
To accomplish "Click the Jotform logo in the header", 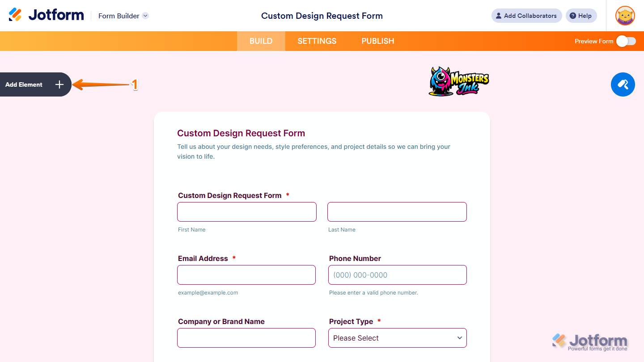I will 46,14.
